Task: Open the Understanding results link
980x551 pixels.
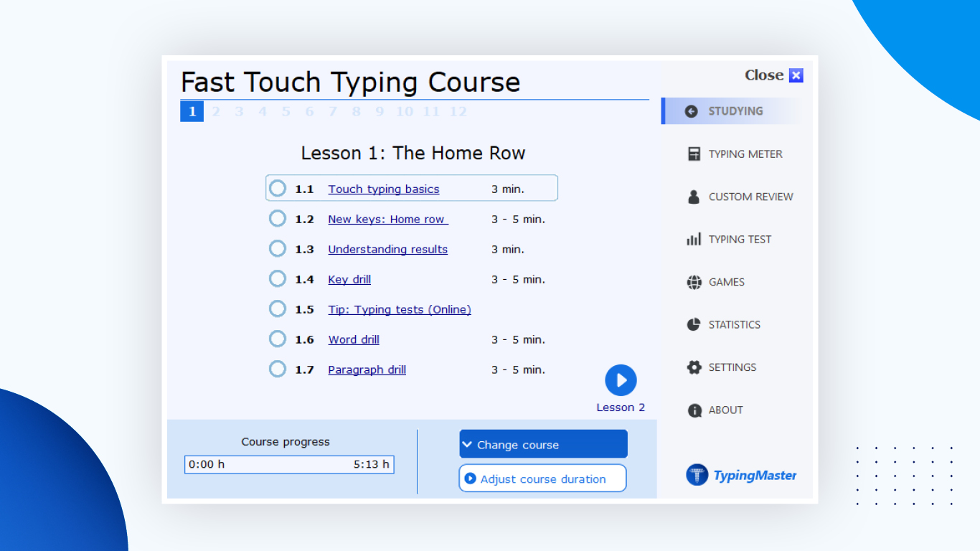Action: point(388,250)
